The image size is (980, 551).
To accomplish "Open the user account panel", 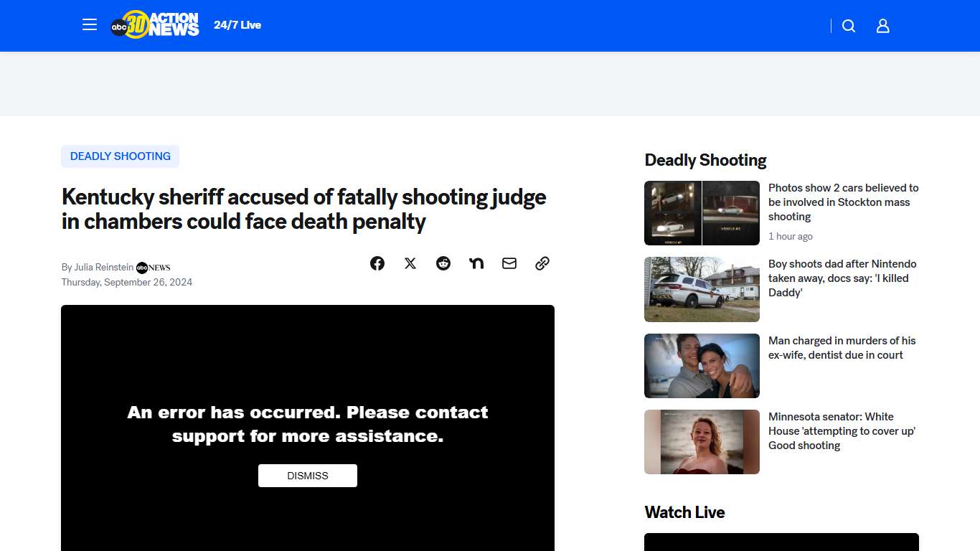I will point(882,26).
